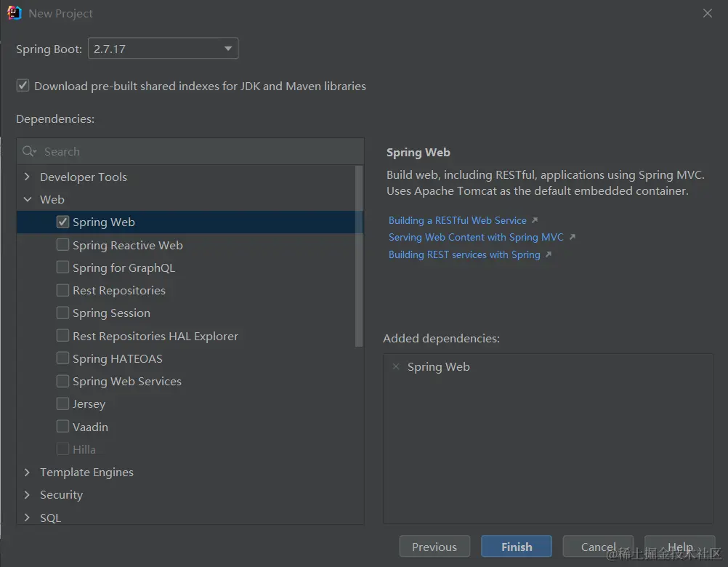
Task: Click the Cancel button
Action: pos(598,547)
